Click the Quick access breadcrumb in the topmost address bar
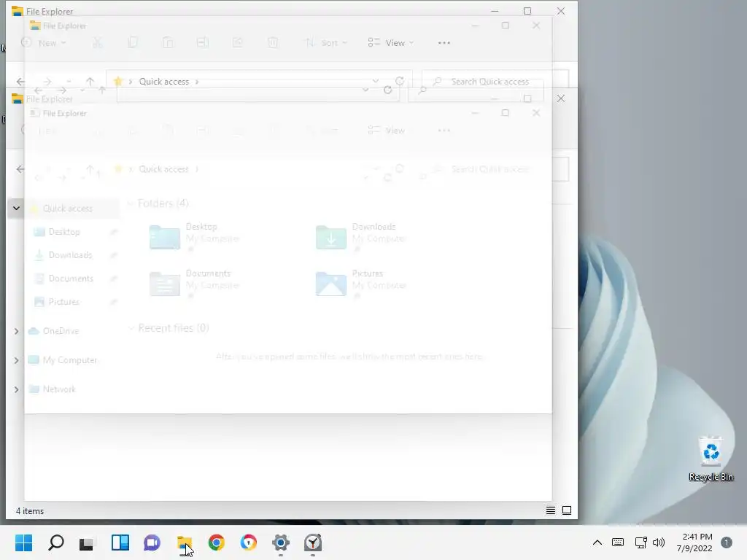 pyautogui.click(x=164, y=82)
